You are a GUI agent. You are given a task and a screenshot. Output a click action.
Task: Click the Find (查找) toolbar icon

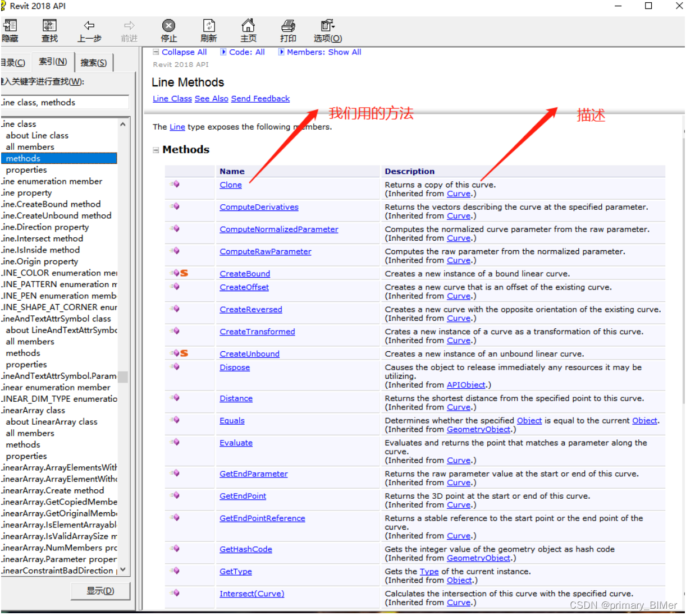(x=50, y=26)
